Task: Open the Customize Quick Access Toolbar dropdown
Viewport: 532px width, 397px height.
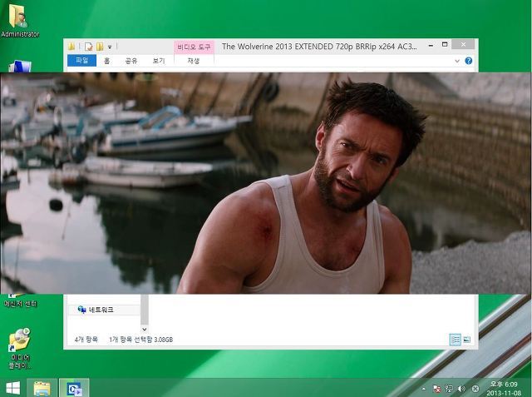Action: click(x=110, y=47)
